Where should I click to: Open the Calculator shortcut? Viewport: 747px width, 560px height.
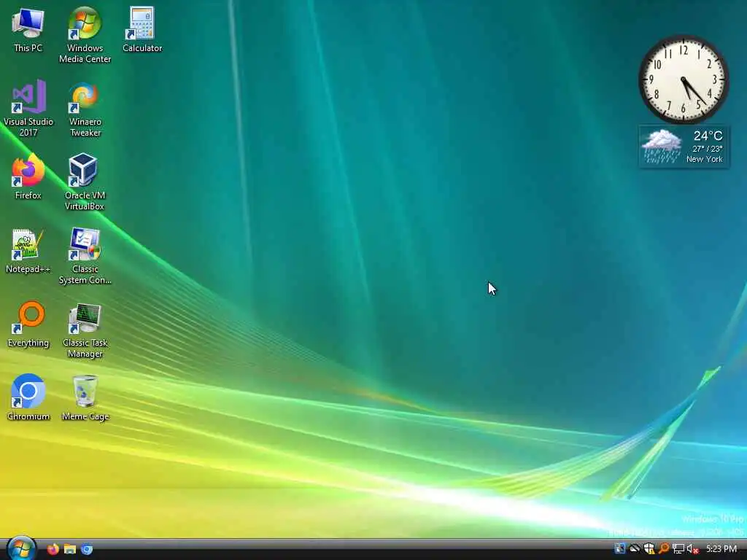(x=142, y=29)
